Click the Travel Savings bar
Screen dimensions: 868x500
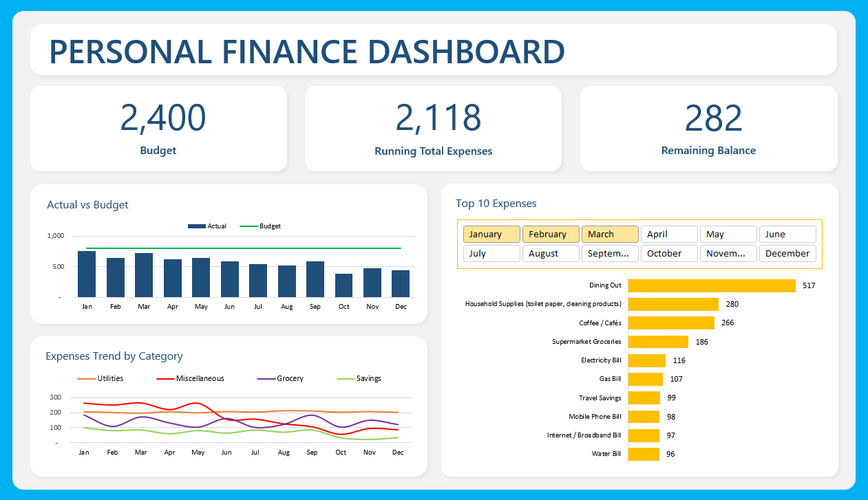click(644, 398)
